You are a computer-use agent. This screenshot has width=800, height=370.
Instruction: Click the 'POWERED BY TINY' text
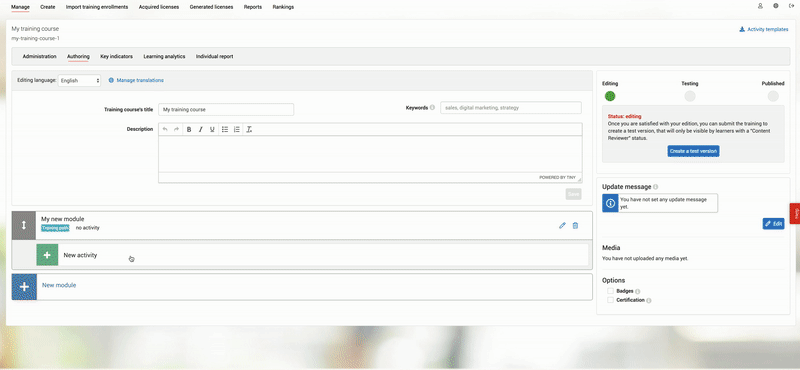pos(557,178)
